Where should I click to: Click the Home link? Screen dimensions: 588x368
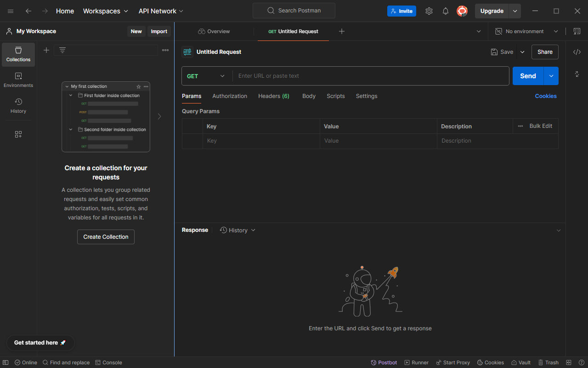(x=65, y=11)
